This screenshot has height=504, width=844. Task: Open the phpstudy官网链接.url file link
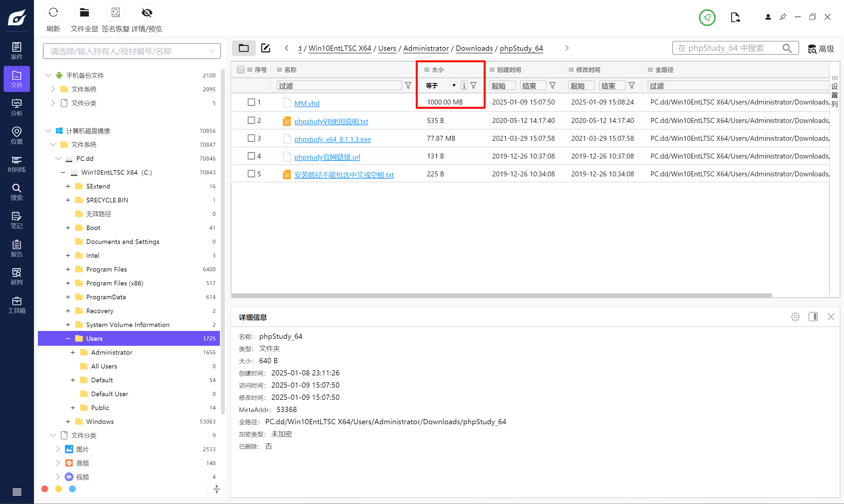[x=327, y=157]
